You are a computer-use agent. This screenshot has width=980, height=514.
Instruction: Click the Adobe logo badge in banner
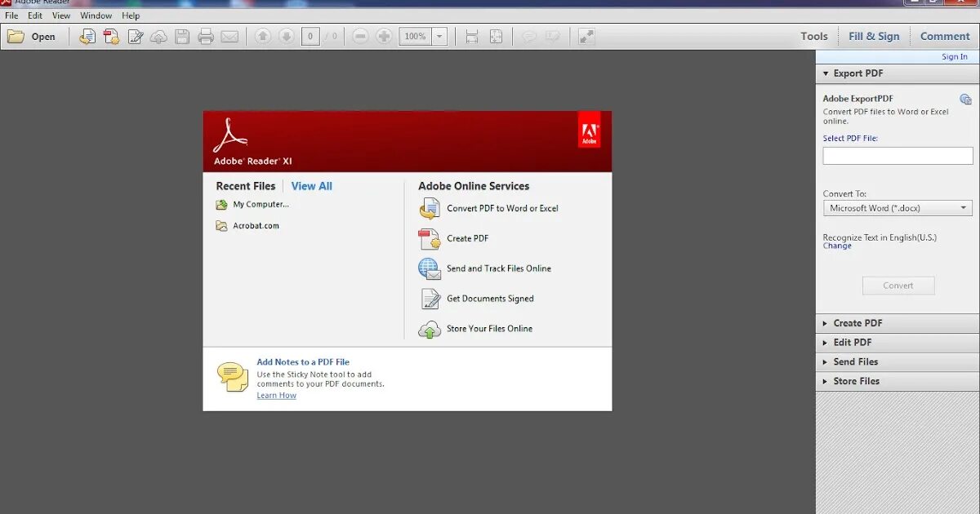[x=589, y=131]
